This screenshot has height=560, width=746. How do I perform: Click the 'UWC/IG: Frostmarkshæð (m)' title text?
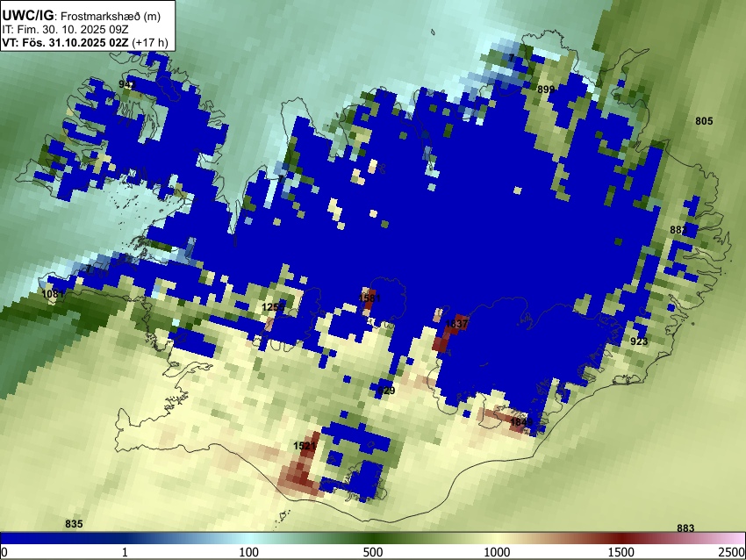[82, 16]
